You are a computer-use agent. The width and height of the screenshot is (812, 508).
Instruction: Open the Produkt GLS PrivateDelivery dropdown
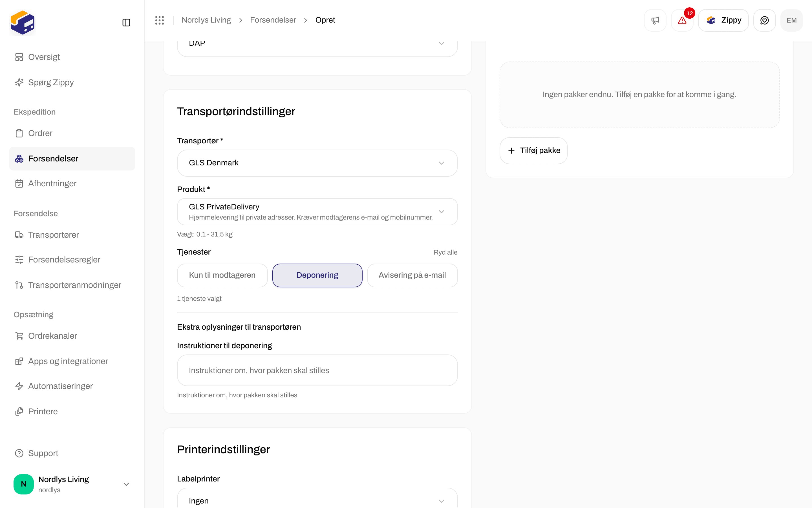(317, 212)
